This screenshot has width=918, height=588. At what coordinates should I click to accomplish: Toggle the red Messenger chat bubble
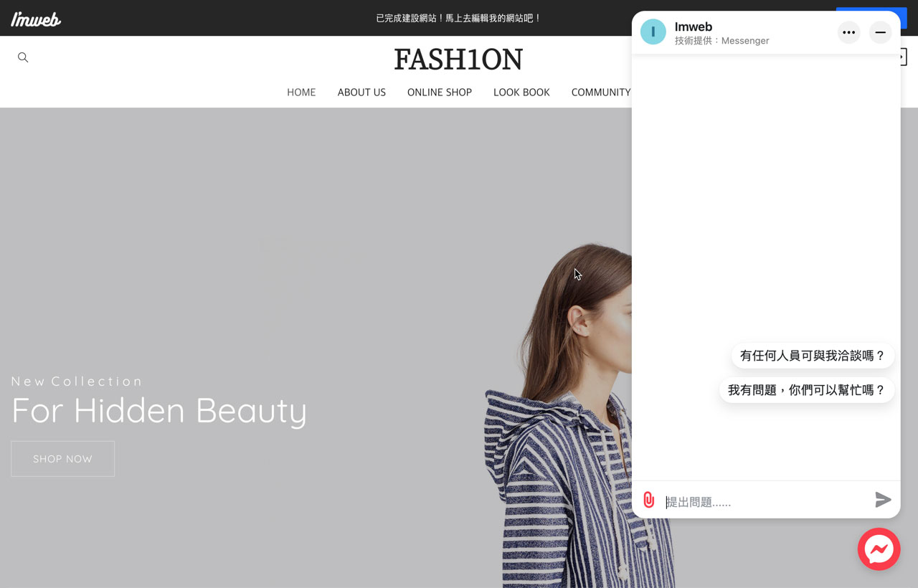click(879, 549)
